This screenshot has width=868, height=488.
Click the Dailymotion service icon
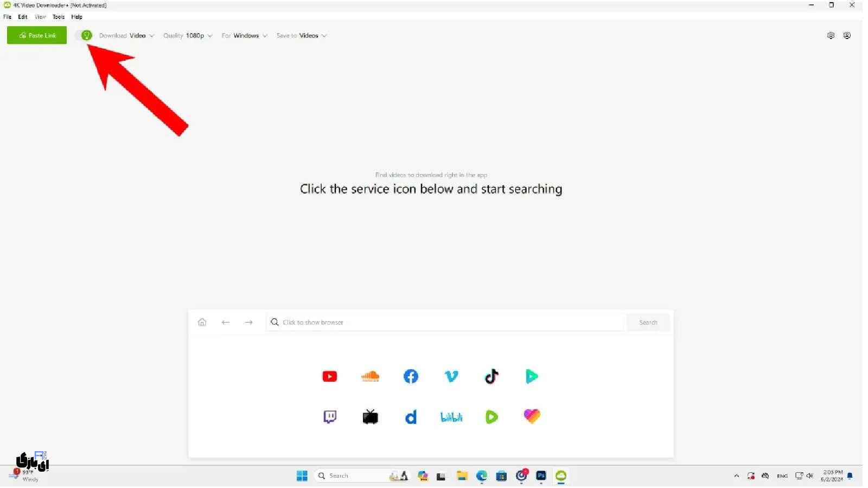411,417
